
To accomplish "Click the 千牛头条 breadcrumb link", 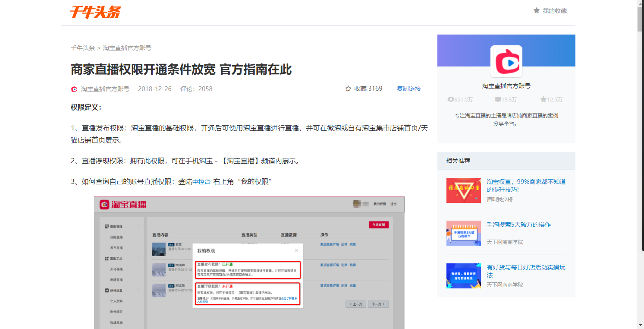I will (83, 48).
